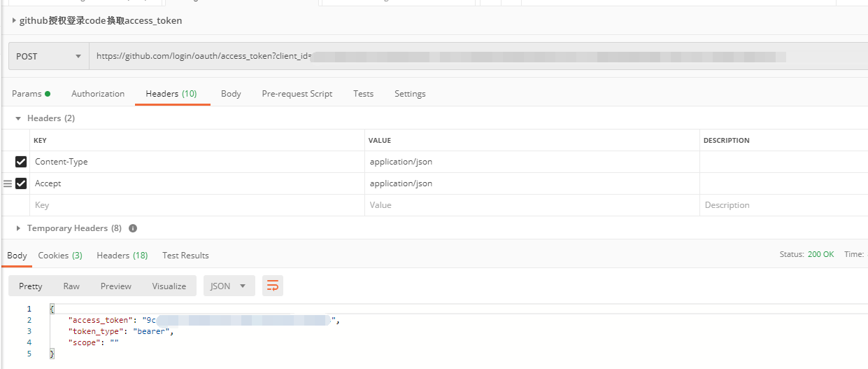Click the request URL input field
This screenshot has height=369, width=868.
point(478,57)
